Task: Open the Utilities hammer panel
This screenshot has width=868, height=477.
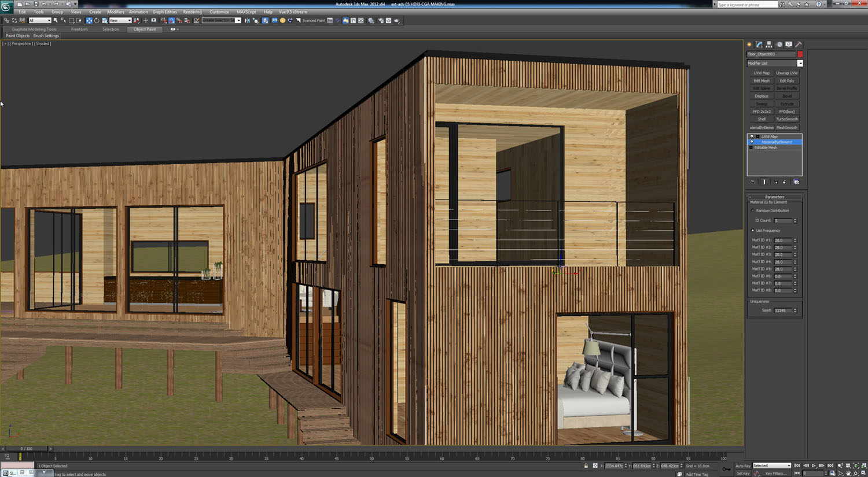Action: 799,45
